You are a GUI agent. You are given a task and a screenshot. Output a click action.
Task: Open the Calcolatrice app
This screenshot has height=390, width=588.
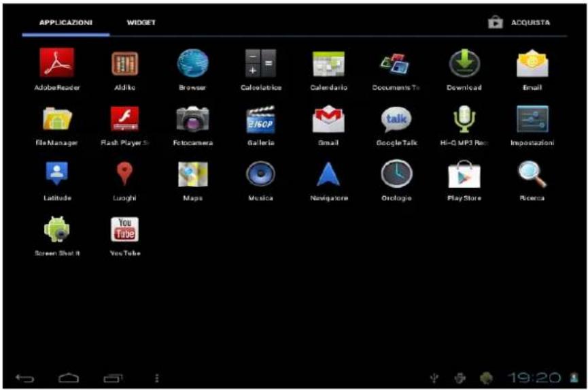pyautogui.click(x=260, y=63)
